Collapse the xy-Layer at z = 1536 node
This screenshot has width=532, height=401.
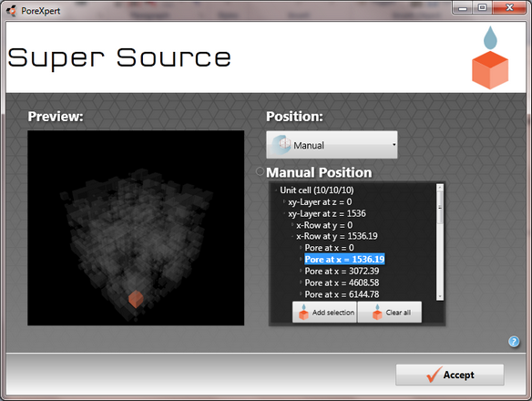pyautogui.click(x=284, y=213)
